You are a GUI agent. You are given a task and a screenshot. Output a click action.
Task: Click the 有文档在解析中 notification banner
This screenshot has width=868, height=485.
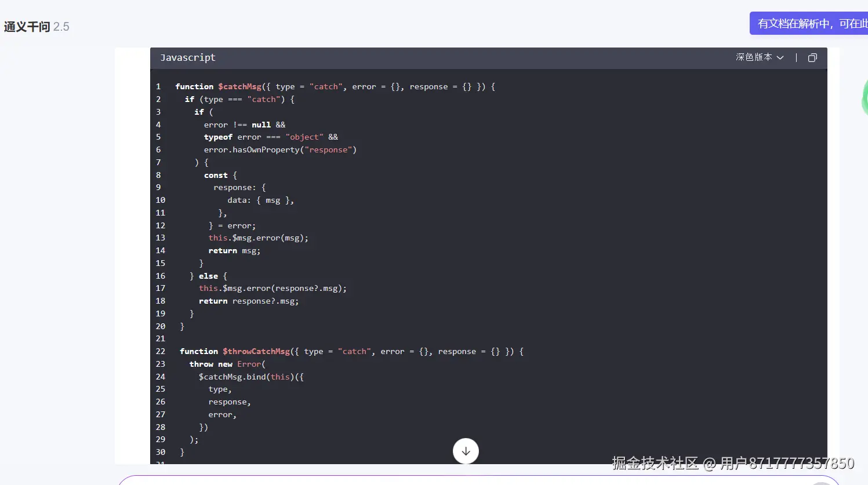point(809,24)
